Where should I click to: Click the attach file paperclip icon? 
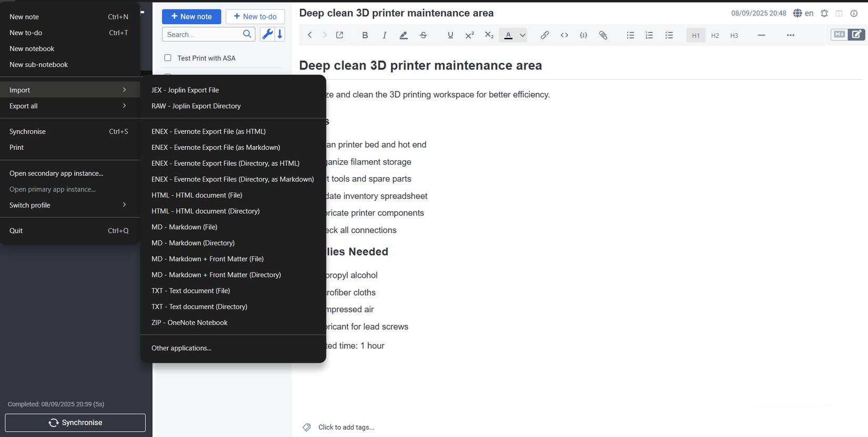tap(603, 35)
